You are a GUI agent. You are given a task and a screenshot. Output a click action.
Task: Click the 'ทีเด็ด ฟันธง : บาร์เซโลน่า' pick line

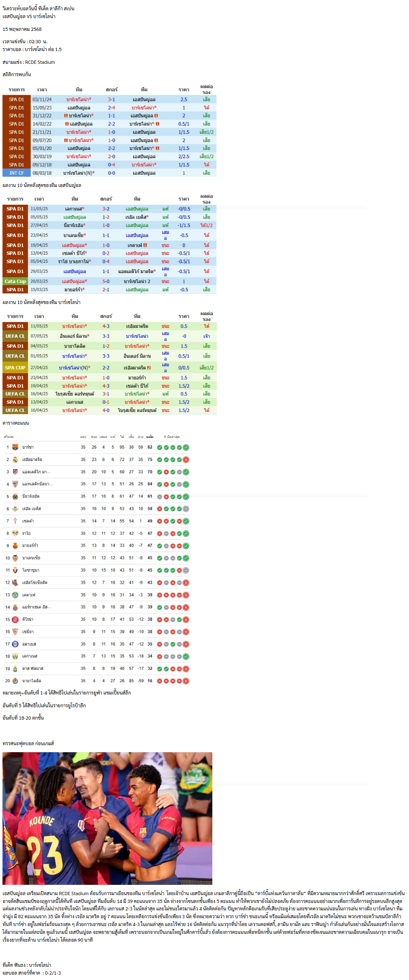(x=27, y=965)
